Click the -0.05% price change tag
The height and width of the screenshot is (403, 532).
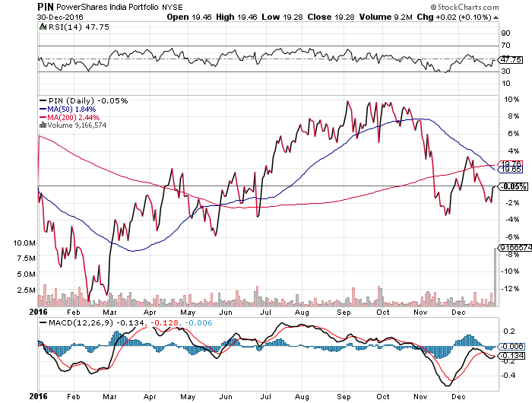click(x=512, y=186)
